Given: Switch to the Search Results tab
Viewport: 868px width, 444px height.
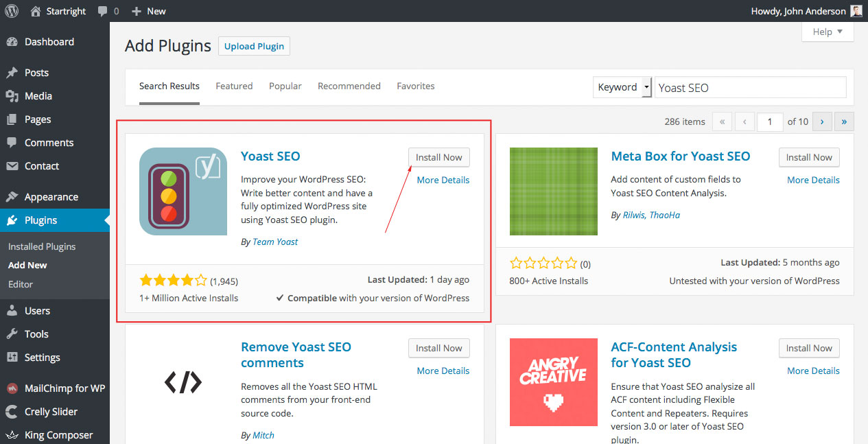Looking at the screenshot, I should 169,86.
